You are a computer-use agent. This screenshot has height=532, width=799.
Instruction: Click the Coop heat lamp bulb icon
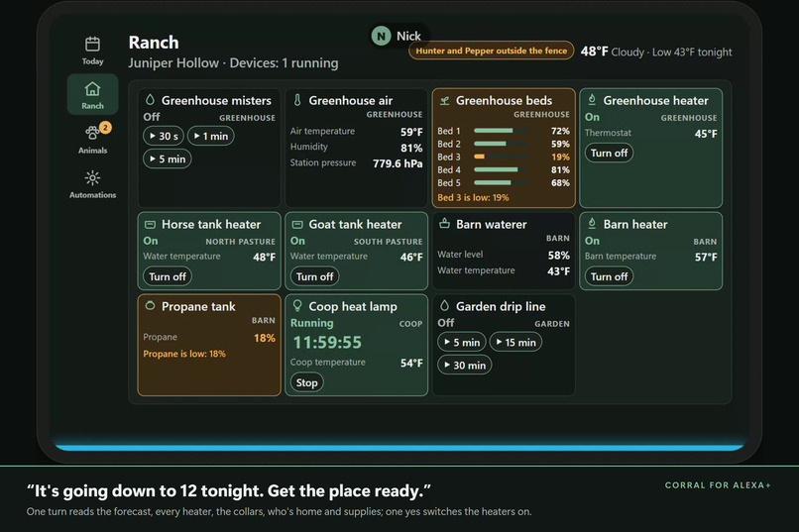297,305
